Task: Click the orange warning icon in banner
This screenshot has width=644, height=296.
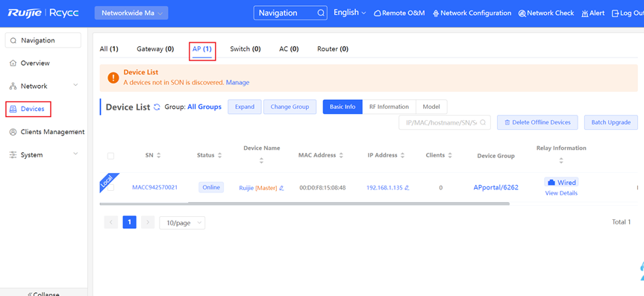Action: (x=113, y=78)
